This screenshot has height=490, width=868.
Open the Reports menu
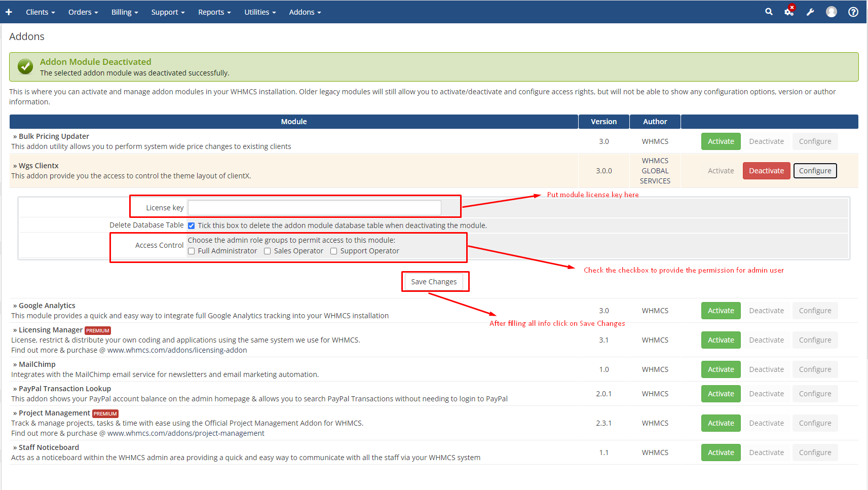[x=214, y=12]
